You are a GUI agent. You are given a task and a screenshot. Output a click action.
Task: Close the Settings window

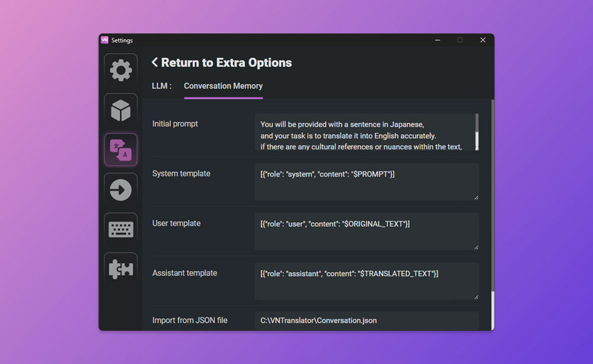(483, 40)
